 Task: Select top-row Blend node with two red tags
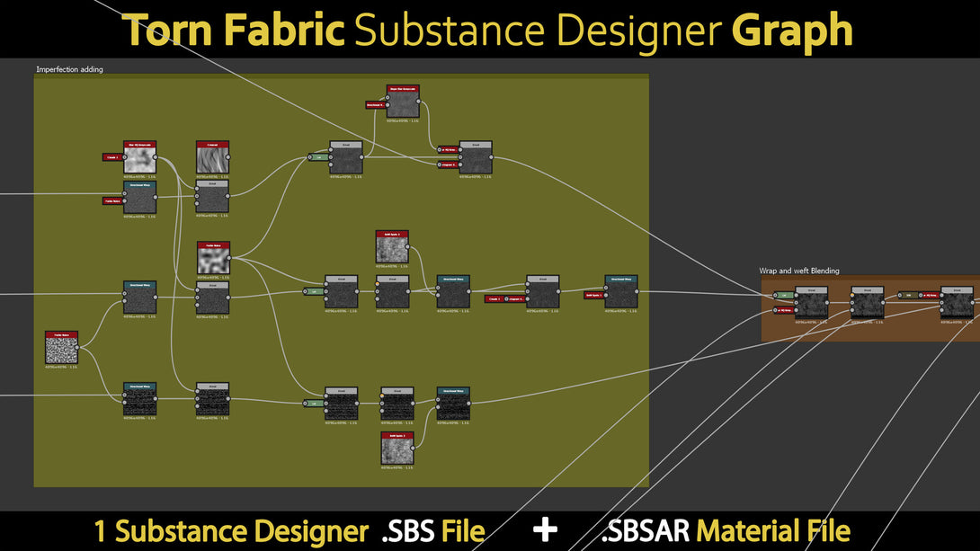click(x=476, y=157)
